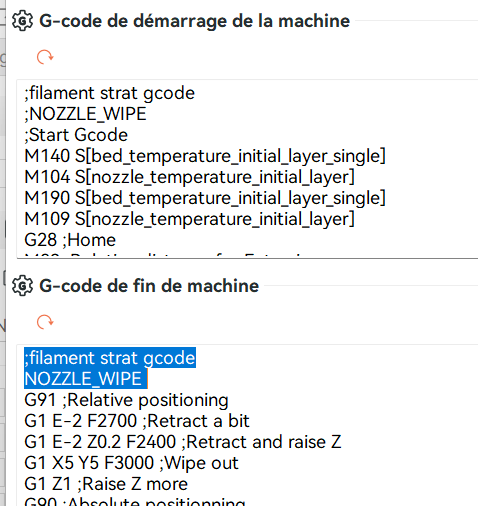478x506 pixels.
Task: Place cursor on the G28 ;Home line
Action: (70, 240)
